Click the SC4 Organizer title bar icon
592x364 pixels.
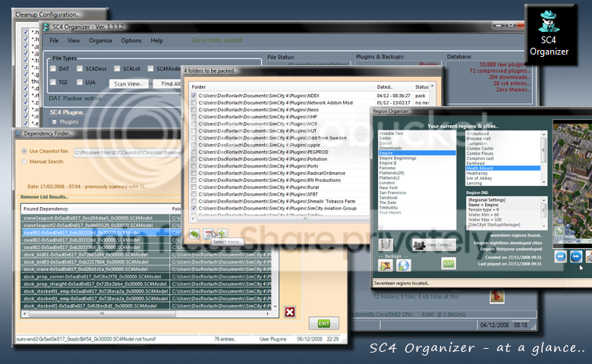tap(46, 27)
